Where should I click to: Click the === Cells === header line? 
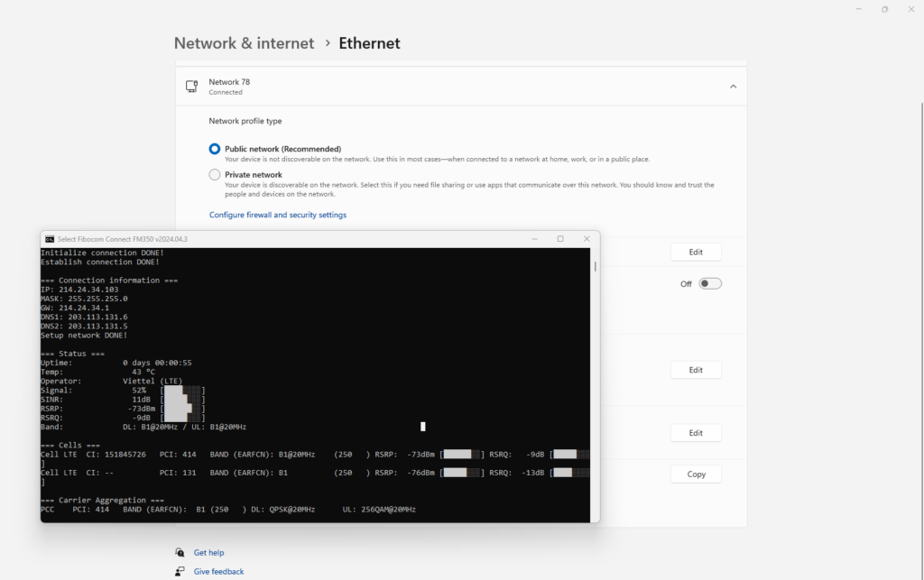pos(70,446)
